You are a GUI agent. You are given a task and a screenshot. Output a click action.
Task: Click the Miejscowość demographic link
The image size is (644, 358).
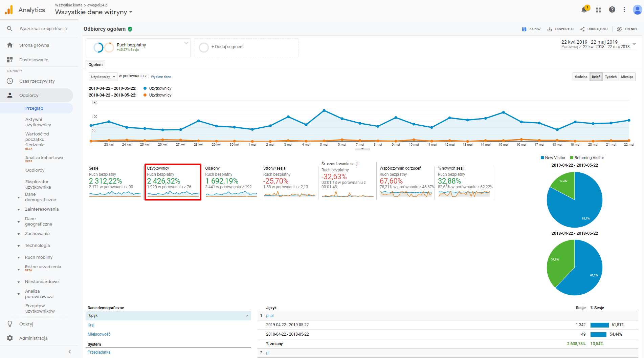click(99, 334)
